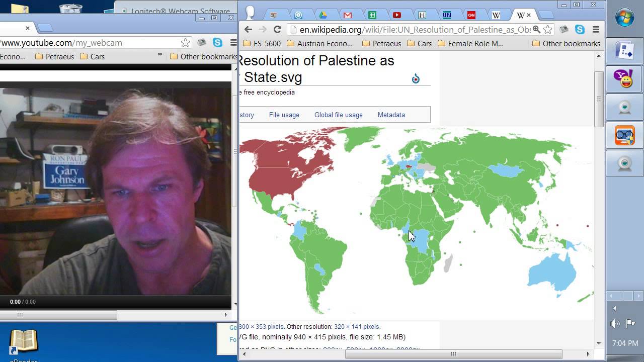
Task: Click the Metadata link
Action: [x=391, y=115]
